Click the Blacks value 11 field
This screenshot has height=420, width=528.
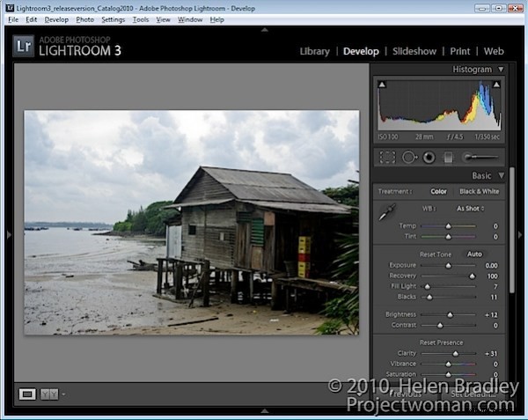pyautogui.click(x=494, y=297)
